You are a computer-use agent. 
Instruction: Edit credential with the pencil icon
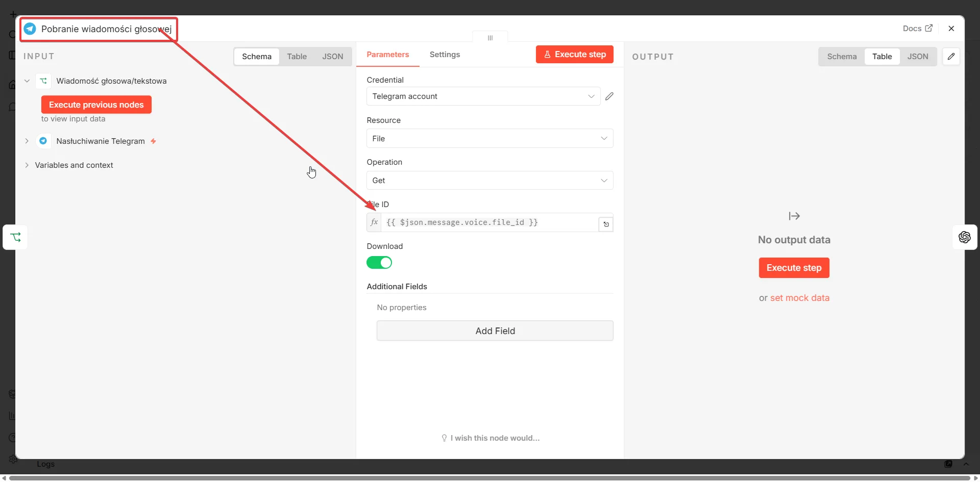[x=609, y=96]
